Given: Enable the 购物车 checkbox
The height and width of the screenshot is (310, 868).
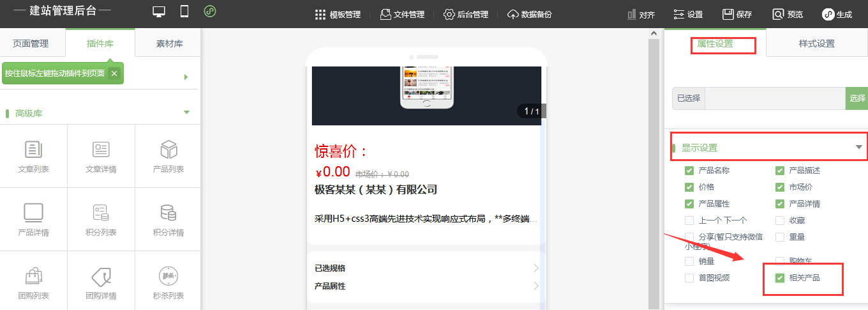Looking at the screenshot, I should pos(780,261).
